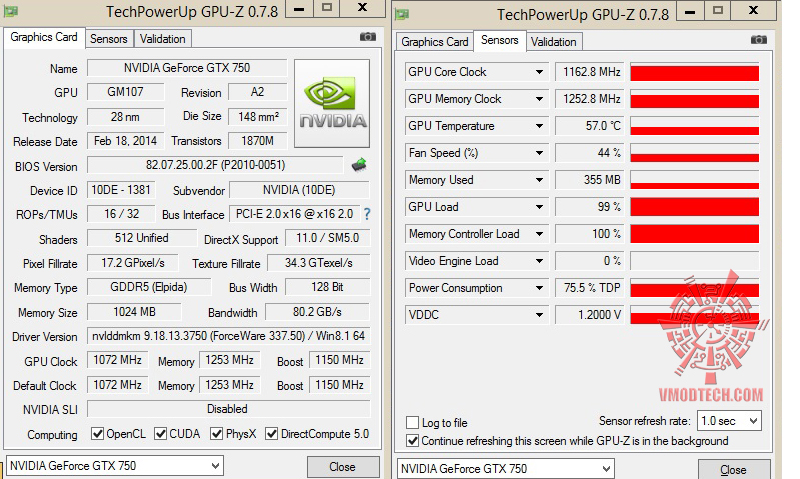The height and width of the screenshot is (479, 800).
Task: Click the Close button in left window
Action: (x=342, y=467)
